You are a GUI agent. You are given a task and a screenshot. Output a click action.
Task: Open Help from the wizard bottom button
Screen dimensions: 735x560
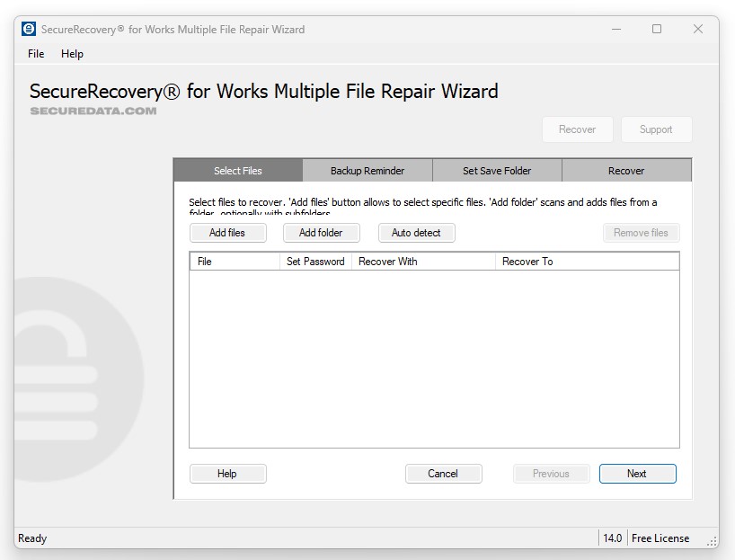tap(227, 474)
